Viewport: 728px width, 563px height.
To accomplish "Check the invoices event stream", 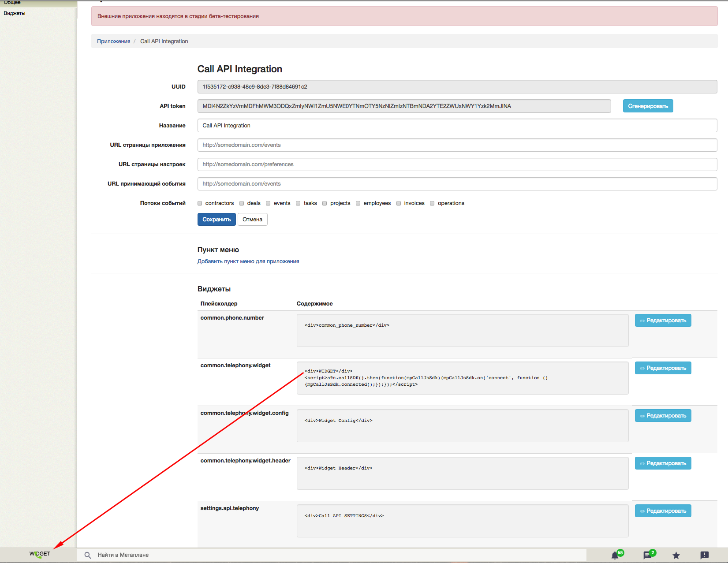I will pos(399,203).
